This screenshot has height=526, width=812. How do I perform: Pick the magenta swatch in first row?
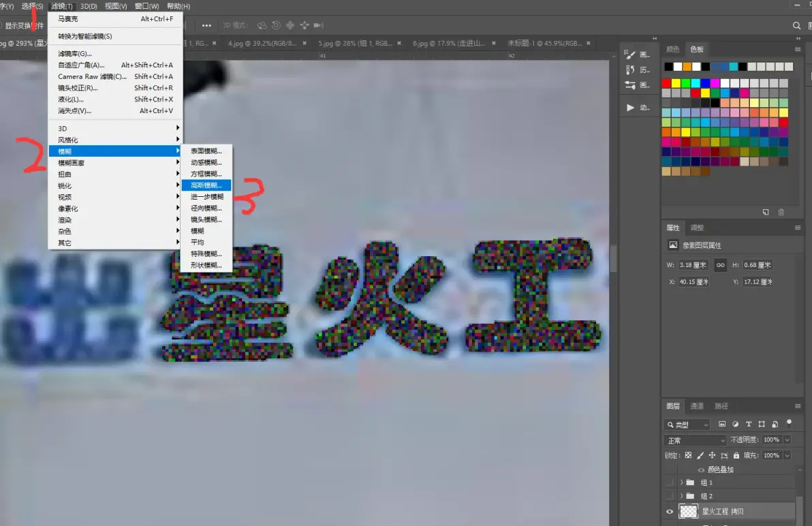click(715, 83)
